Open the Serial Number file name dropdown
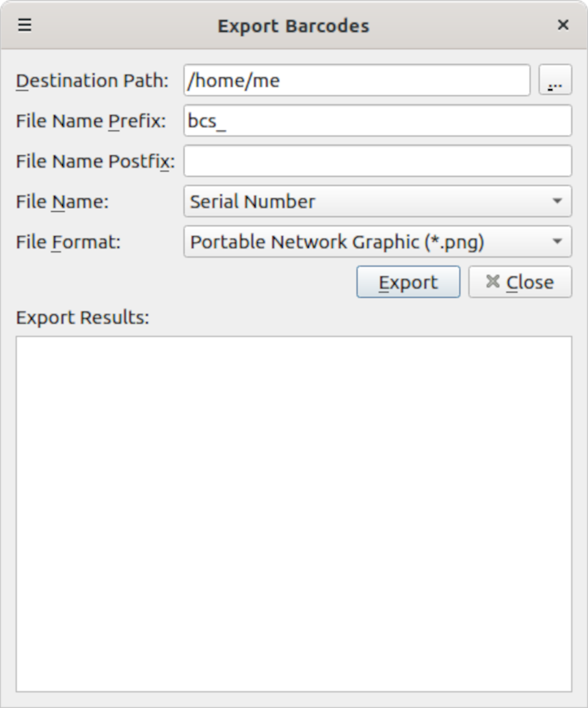Image resolution: width=588 pixels, height=708 pixels. coord(364,202)
